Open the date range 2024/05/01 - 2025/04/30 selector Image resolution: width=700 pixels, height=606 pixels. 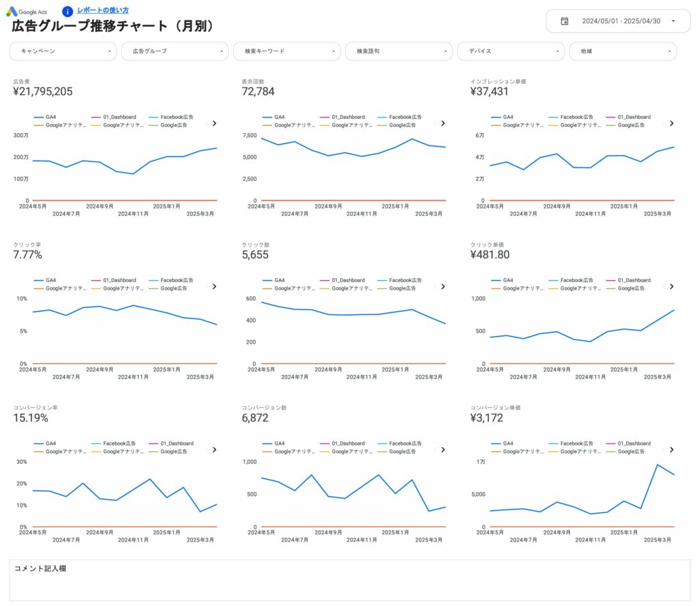pyautogui.click(x=621, y=21)
